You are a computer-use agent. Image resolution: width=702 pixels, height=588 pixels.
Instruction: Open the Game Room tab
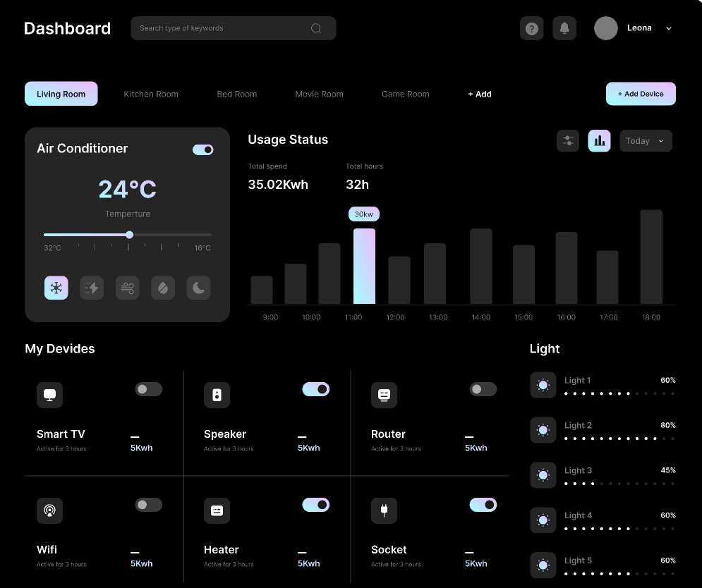pos(405,94)
